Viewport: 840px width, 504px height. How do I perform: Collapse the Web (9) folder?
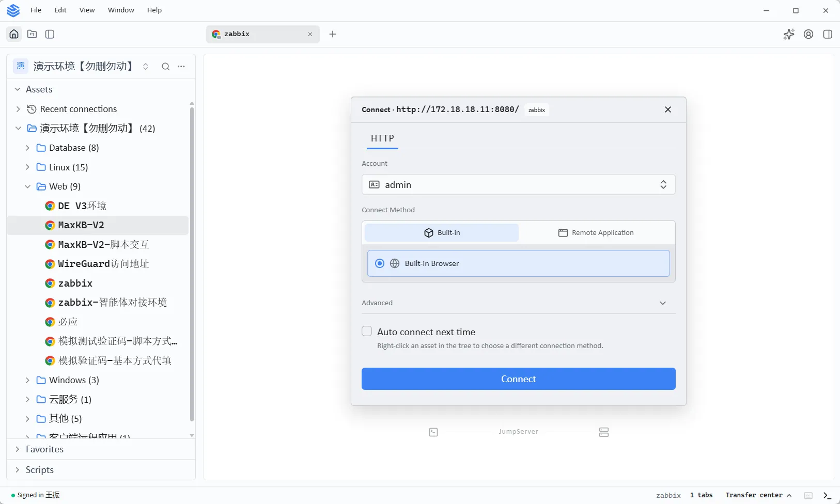pyautogui.click(x=28, y=186)
